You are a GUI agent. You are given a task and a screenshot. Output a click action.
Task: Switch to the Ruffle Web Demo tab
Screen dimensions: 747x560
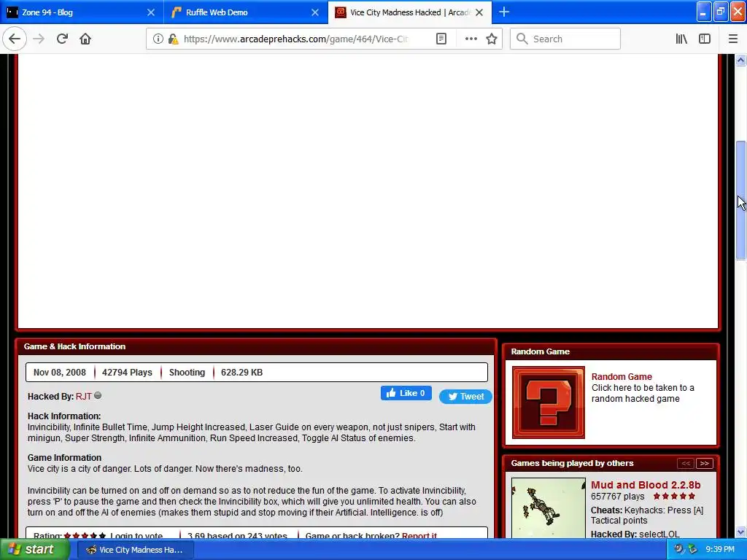[247, 12]
